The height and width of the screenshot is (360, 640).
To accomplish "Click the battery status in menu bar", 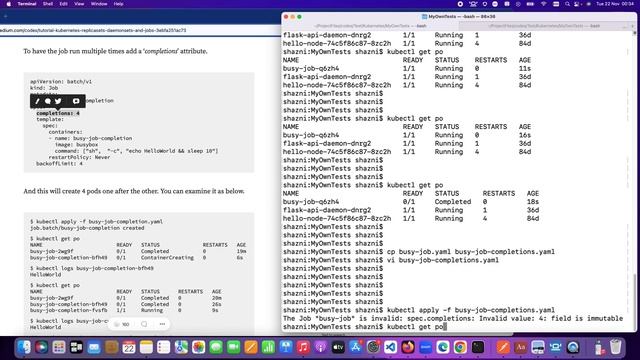I will [x=530, y=4].
